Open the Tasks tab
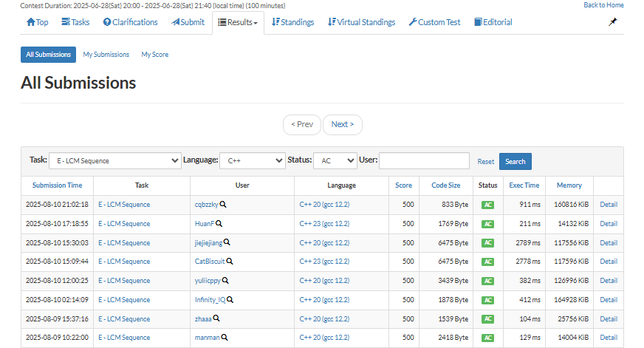The height and width of the screenshot is (348, 644). tap(75, 22)
